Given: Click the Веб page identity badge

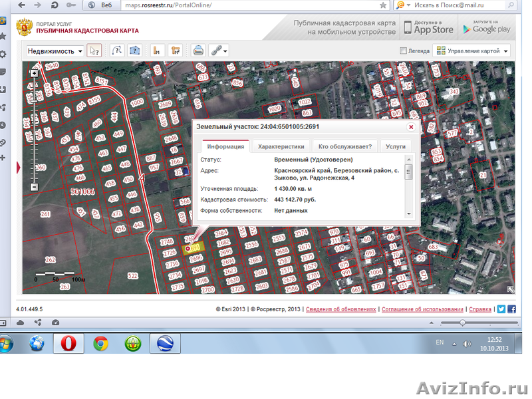Looking at the screenshot, I should (102, 5).
